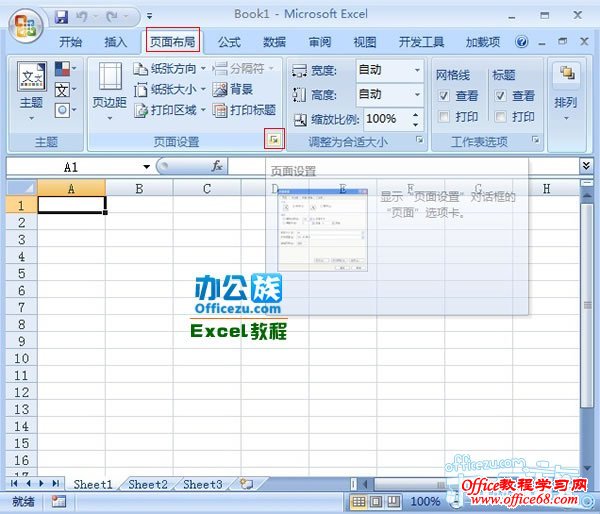600x514 pixels.
Task: Switch to the 数据 Data tab
Action: tap(274, 42)
